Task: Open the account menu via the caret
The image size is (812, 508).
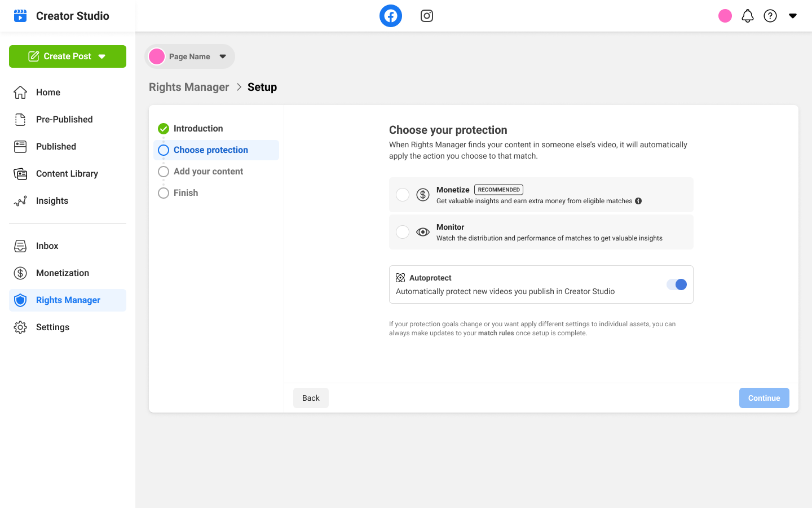Action: point(793,16)
